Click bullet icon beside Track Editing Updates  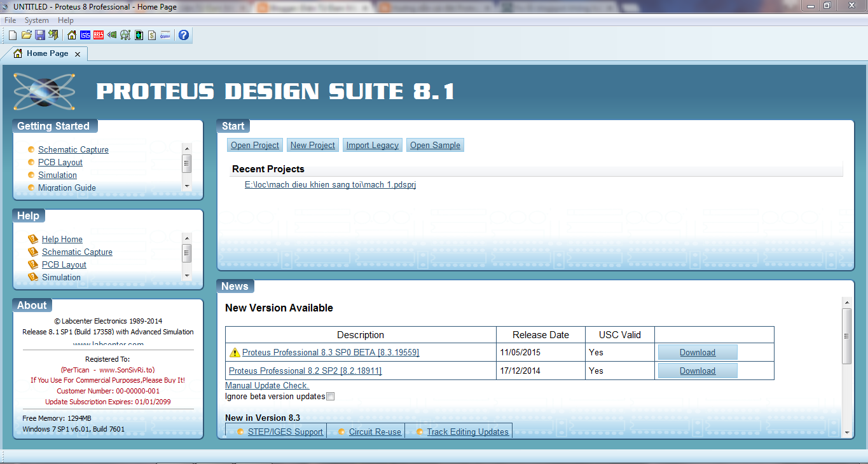click(420, 432)
